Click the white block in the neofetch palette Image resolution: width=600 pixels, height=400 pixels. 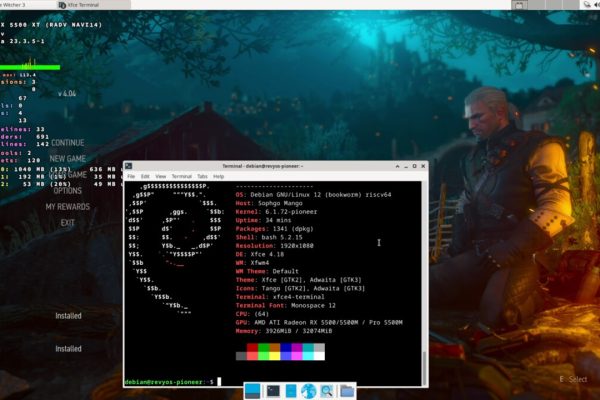point(319,356)
